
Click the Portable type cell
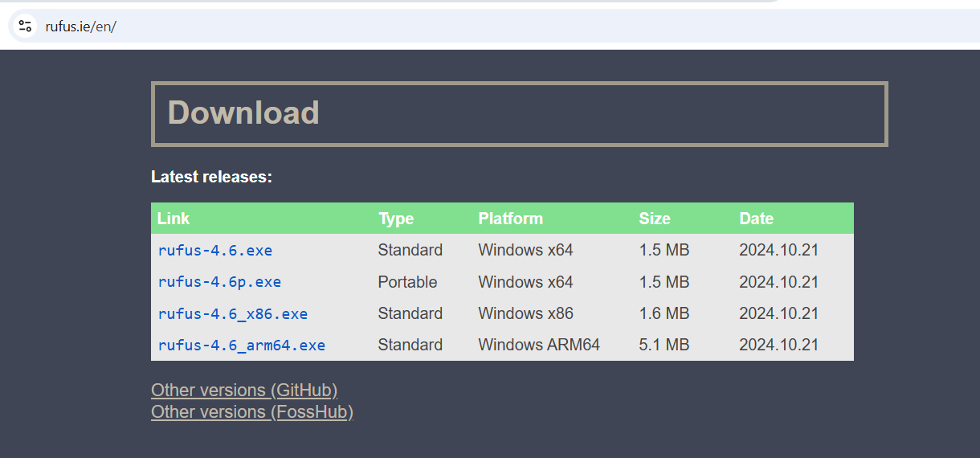pos(408,282)
